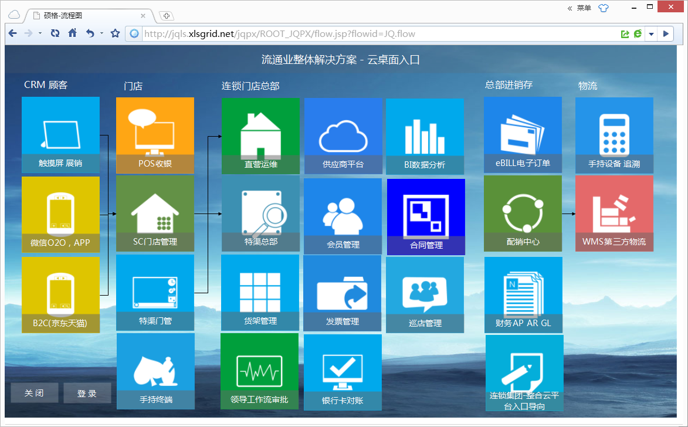Click the WMS第三方物流 tile

pyautogui.click(x=614, y=214)
